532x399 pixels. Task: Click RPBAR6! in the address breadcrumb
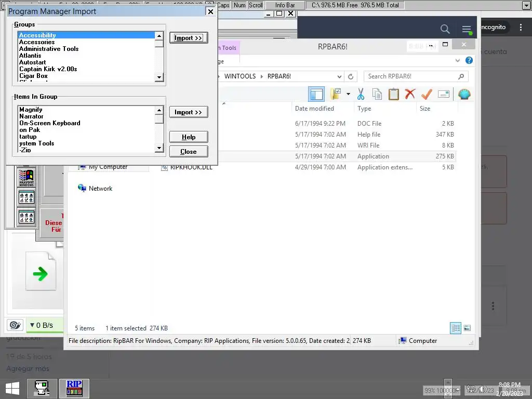(x=279, y=76)
